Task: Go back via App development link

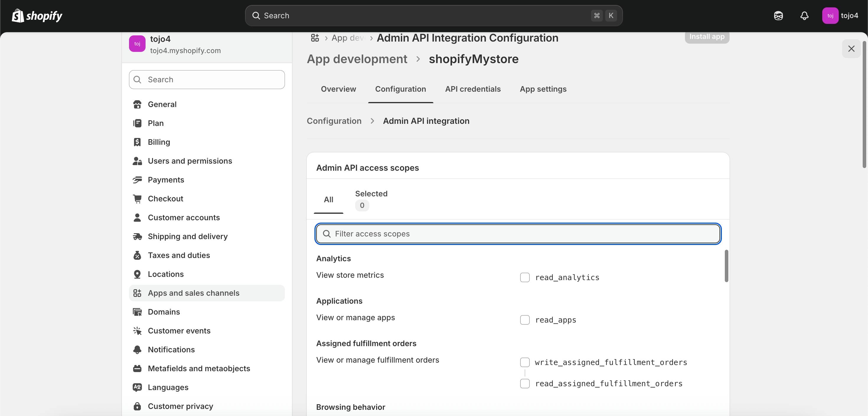Action: click(357, 59)
